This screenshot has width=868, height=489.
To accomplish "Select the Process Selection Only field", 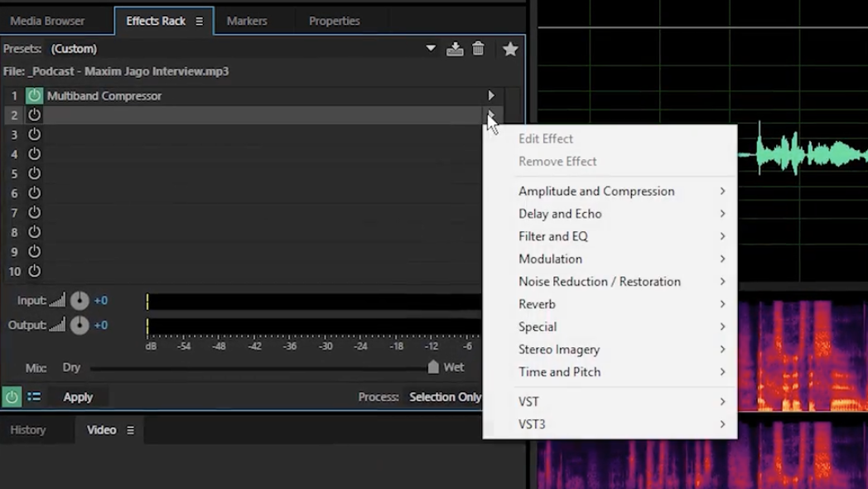I will 445,397.
